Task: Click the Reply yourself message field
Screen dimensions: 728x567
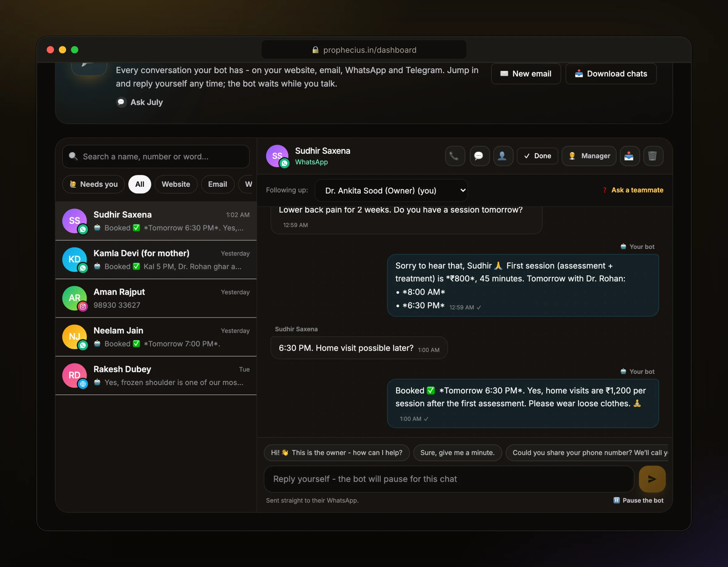Action: click(x=449, y=479)
